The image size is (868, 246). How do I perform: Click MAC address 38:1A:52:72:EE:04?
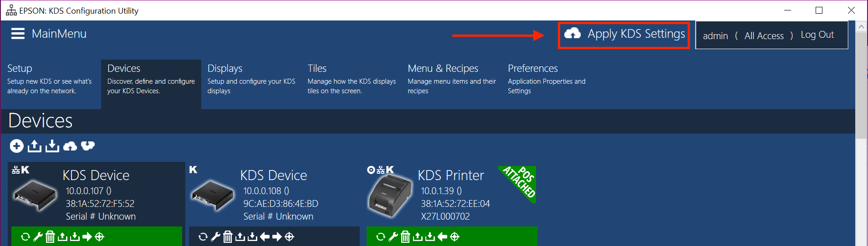pos(455,204)
